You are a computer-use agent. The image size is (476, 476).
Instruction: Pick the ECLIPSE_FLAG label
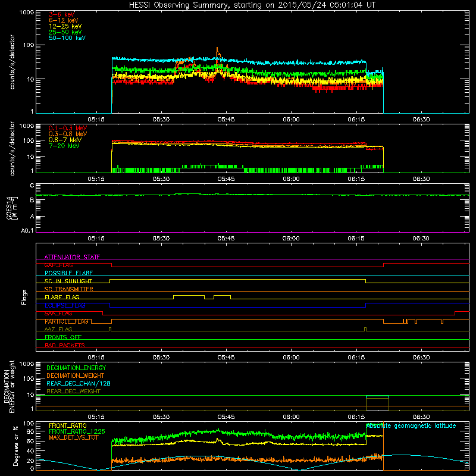[x=65, y=305]
